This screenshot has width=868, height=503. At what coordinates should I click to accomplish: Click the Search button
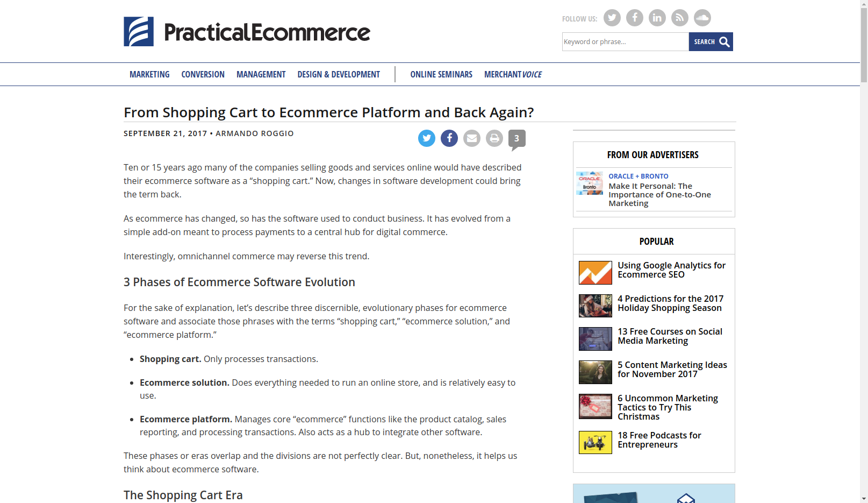click(x=711, y=41)
